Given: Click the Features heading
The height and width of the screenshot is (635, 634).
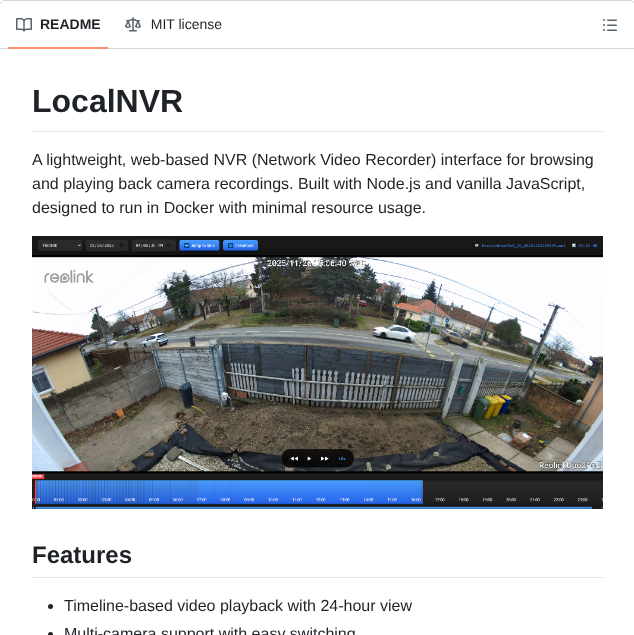Looking at the screenshot, I should click(x=82, y=555).
